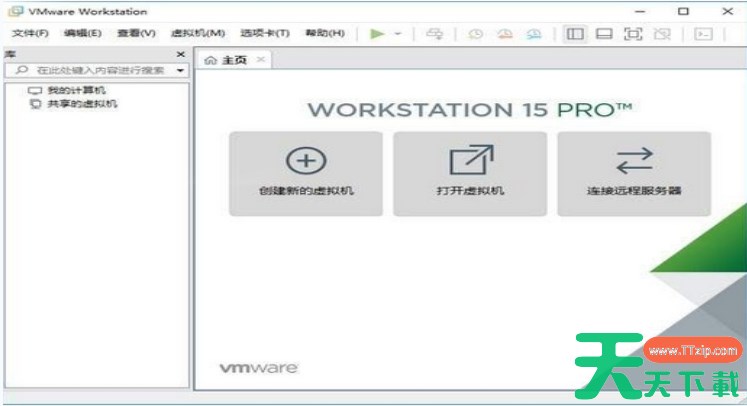This screenshot has height=406, width=747.
Task: Open the power options dropdown arrow
Action: [398, 34]
